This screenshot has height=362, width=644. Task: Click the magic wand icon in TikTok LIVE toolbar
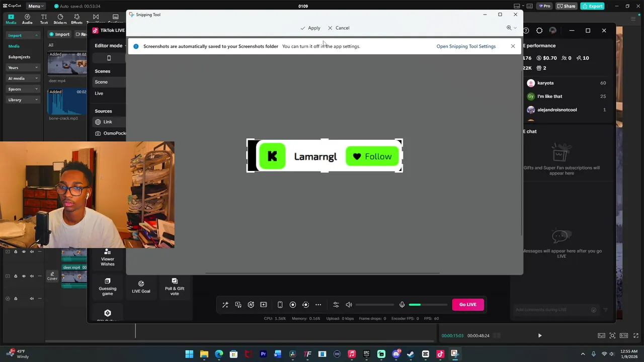(x=225, y=305)
